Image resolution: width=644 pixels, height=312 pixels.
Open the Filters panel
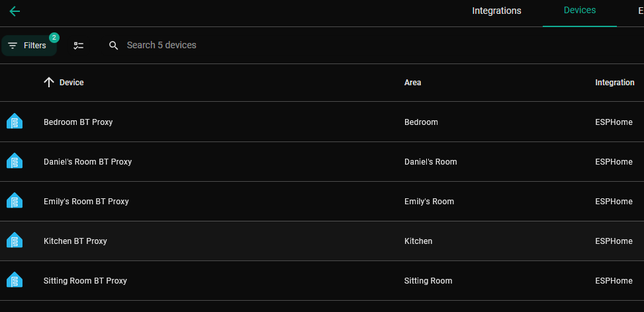click(x=29, y=46)
